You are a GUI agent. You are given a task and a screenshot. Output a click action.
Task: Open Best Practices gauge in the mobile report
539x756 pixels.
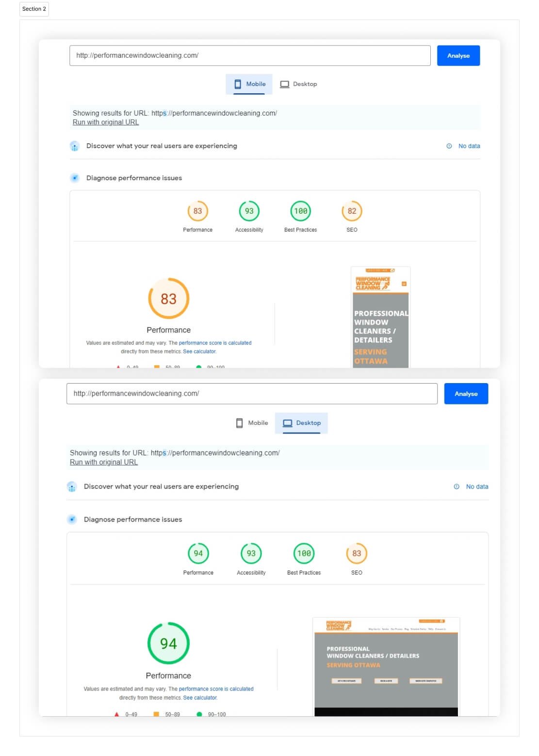pyautogui.click(x=300, y=211)
